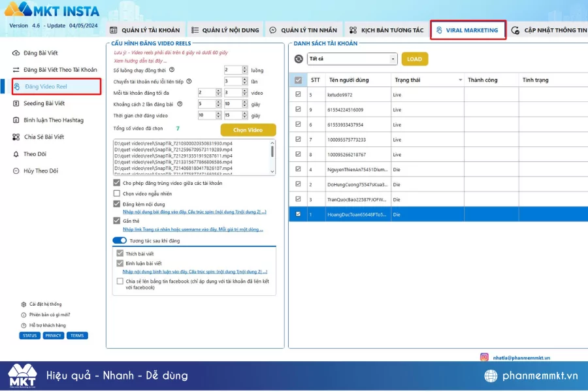Click the video list scrollbar
Image resolution: width=588 pixels, height=392 pixels.
[272, 152]
